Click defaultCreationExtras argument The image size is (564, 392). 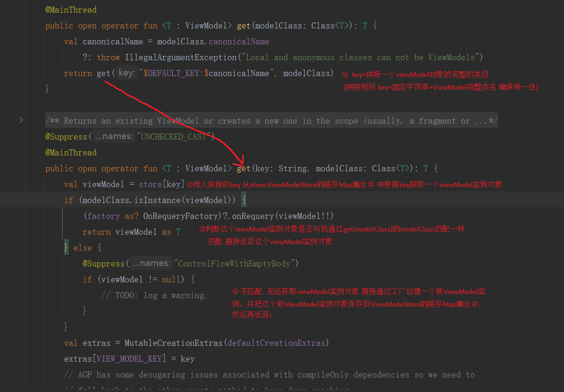click(x=276, y=343)
